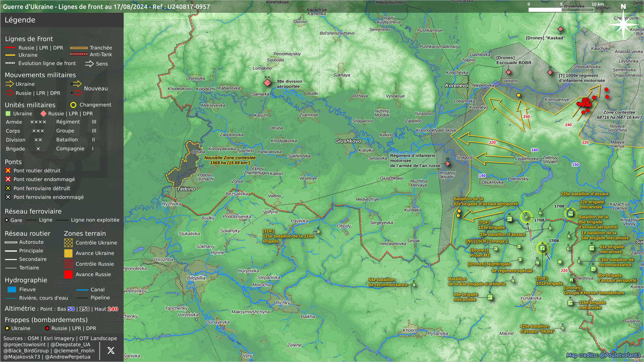Click the X logo in the legend
The image size is (644, 362).
111,351
